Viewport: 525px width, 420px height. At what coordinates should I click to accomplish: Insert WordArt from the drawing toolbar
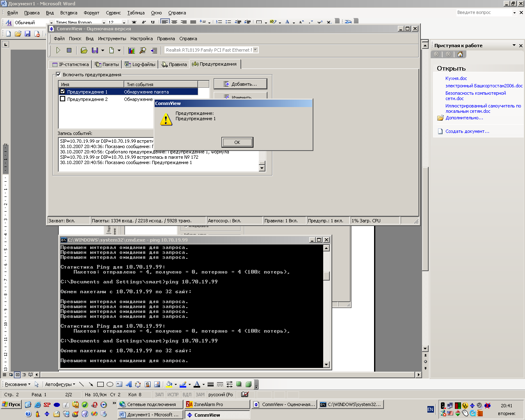(x=128, y=384)
